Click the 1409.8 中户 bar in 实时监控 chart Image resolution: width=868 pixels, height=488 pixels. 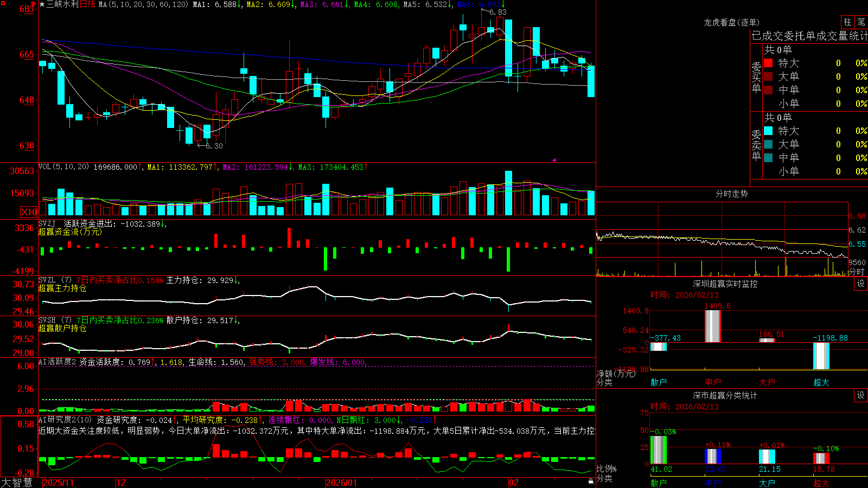click(x=713, y=326)
